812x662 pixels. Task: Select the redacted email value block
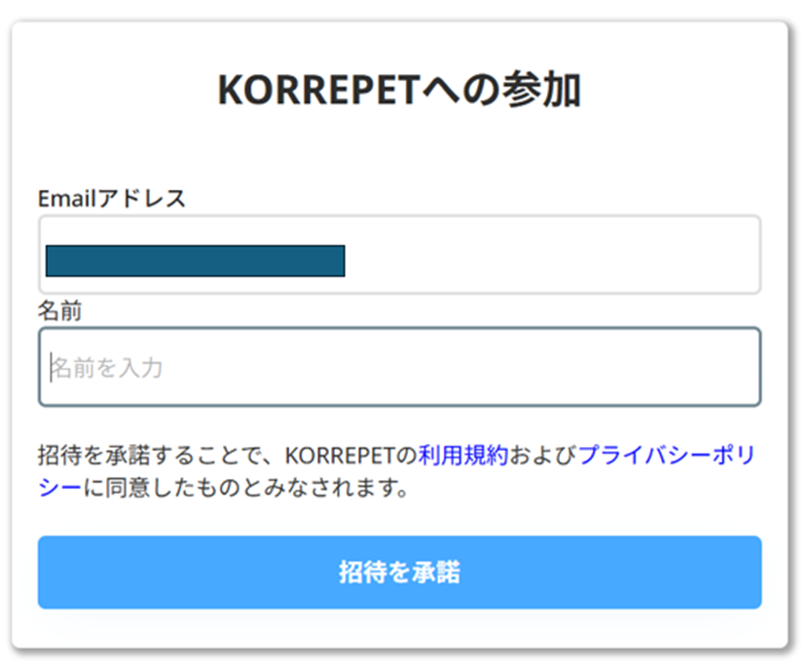pos(195,261)
